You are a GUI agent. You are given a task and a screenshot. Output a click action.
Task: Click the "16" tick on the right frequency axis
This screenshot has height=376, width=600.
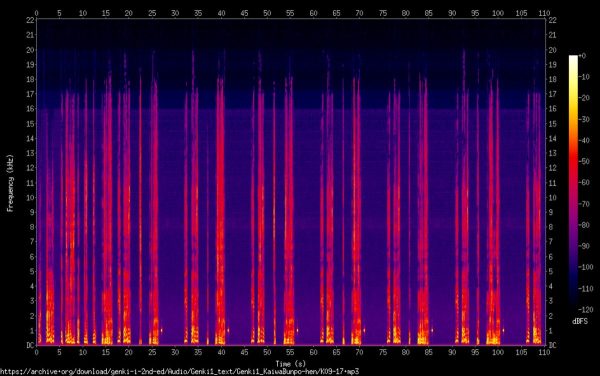pos(552,109)
